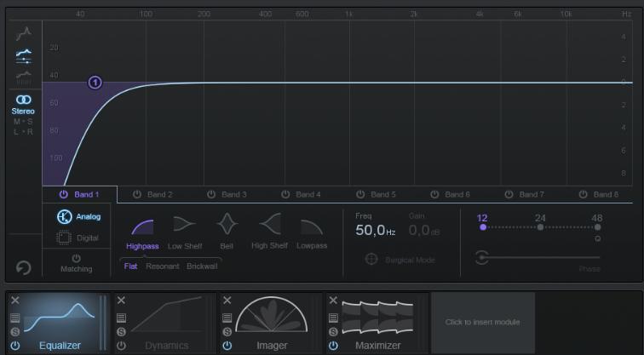Toggle Band 3 power button
The image size is (644, 355).
pyautogui.click(x=211, y=194)
